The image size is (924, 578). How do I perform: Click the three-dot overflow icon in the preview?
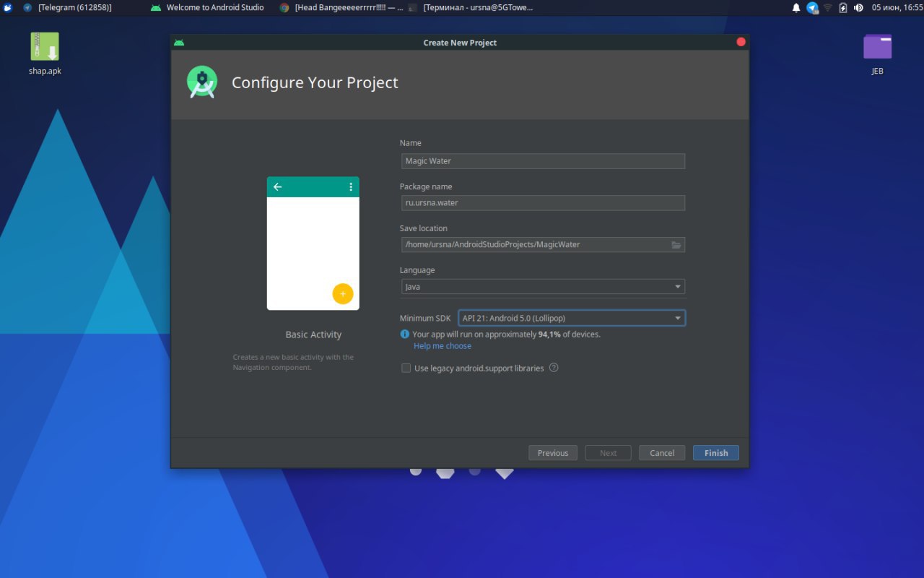tap(351, 187)
